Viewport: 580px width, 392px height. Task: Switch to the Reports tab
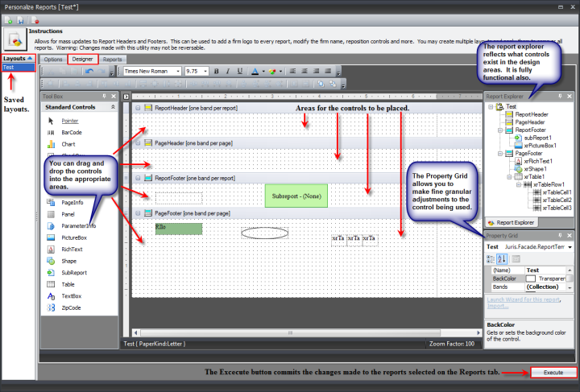113,60
